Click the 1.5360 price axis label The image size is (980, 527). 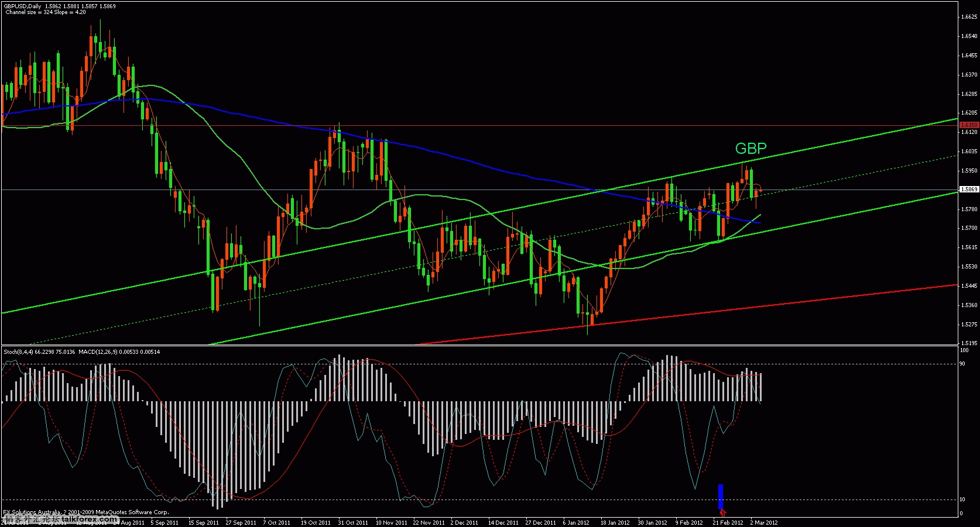coord(969,305)
